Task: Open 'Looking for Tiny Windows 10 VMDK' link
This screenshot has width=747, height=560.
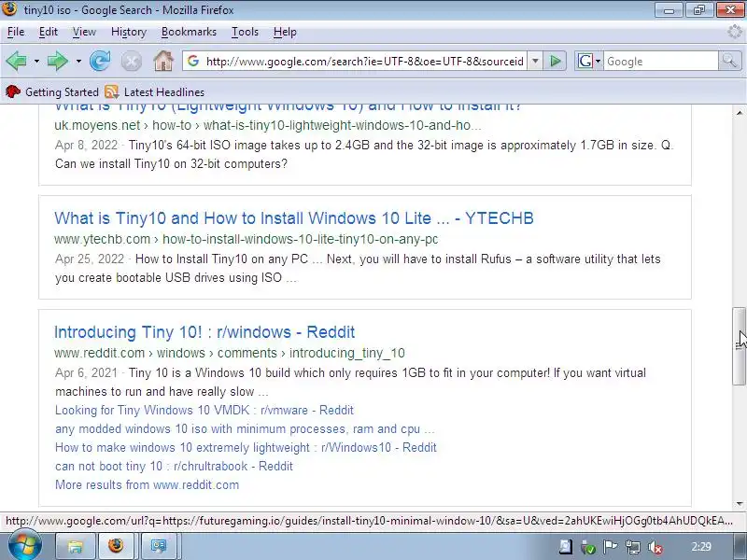Action: point(204,410)
